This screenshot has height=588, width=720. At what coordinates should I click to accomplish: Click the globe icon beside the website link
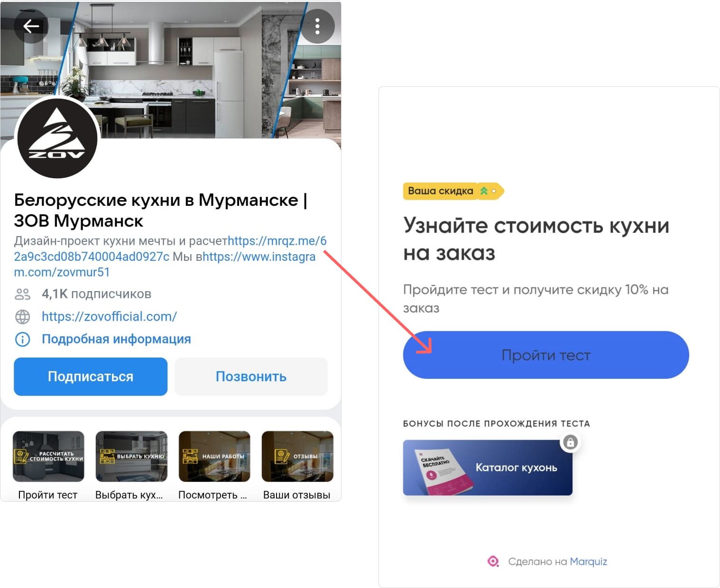22,317
